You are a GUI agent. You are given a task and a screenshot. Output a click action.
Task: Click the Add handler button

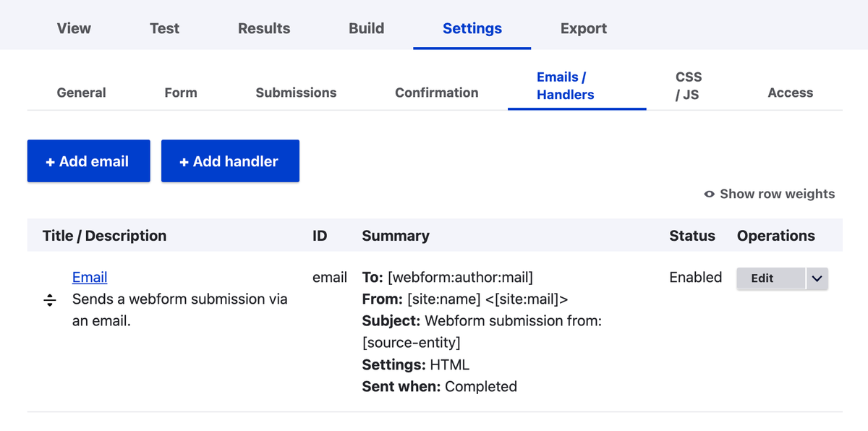point(230,161)
